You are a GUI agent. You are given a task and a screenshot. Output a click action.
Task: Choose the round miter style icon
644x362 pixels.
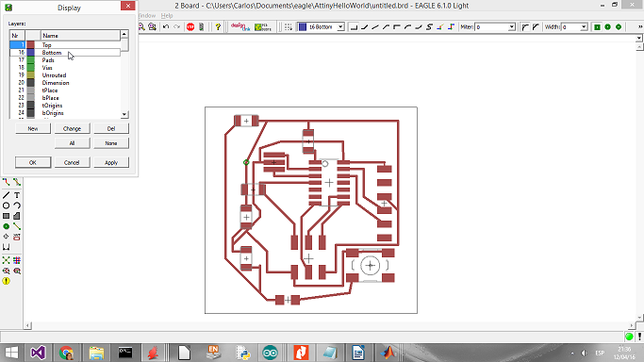pyautogui.click(x=525, y=26)
